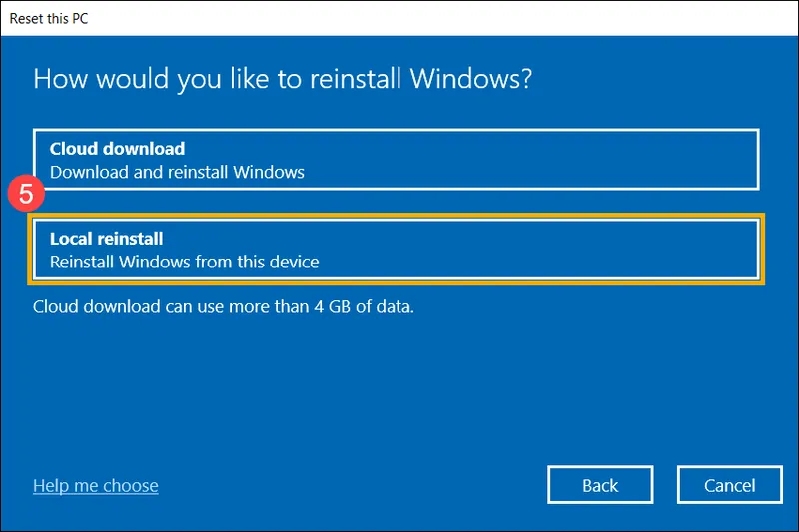799x532 pixels.
Task: Click the red step 5 badge
Action: click(26, 193)
